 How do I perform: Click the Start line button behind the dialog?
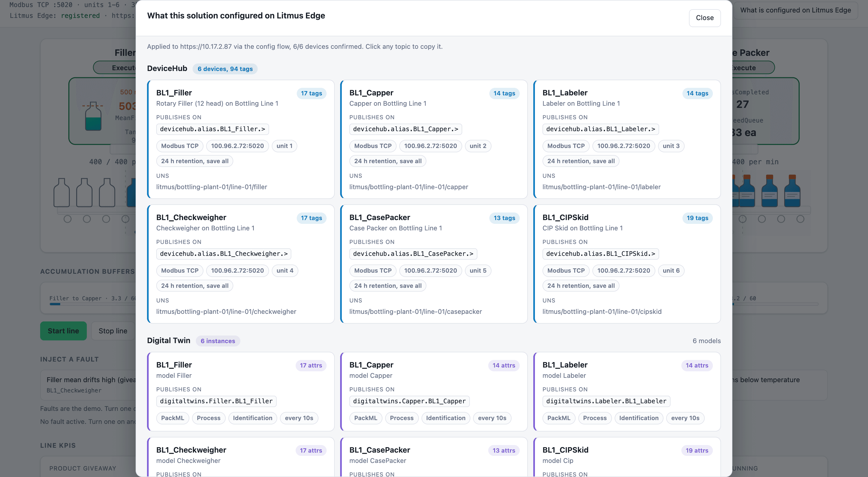coord(63,331)
